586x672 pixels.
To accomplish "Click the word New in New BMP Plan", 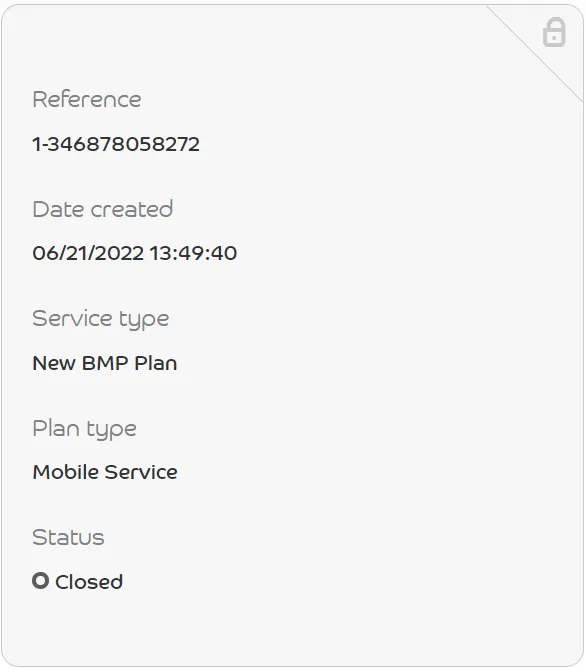I will click(54, 363).
